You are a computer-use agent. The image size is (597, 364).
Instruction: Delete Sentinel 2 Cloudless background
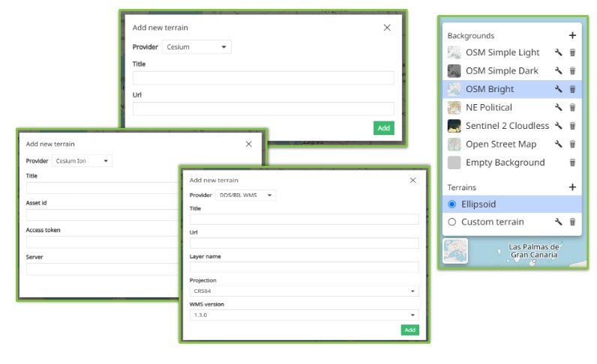[x=572, y=126]
